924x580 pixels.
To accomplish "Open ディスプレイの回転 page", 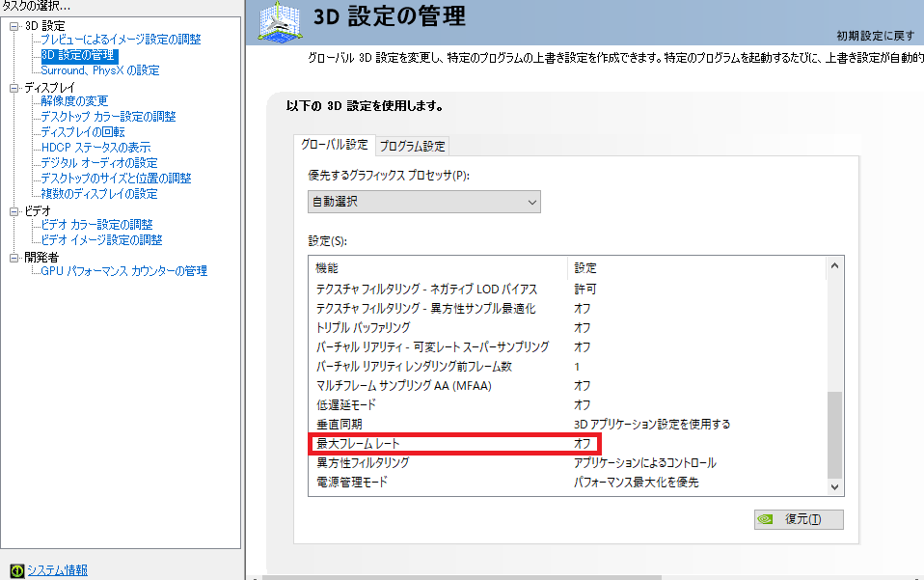I will pos(83,132).
